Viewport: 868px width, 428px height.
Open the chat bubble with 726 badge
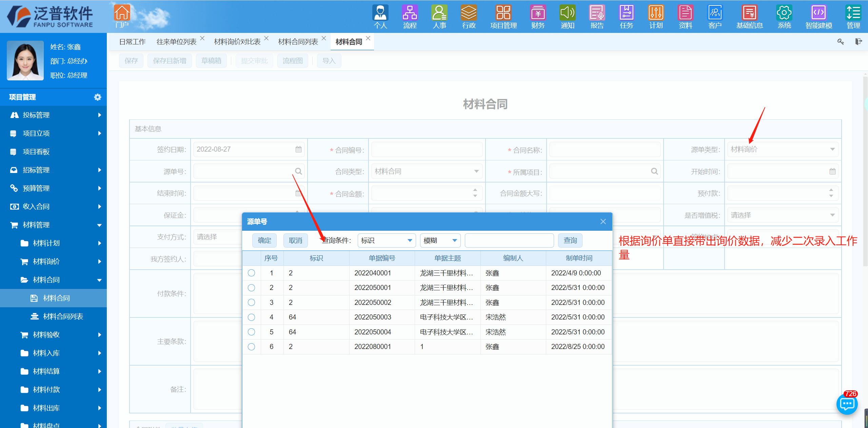pos(847,404)
